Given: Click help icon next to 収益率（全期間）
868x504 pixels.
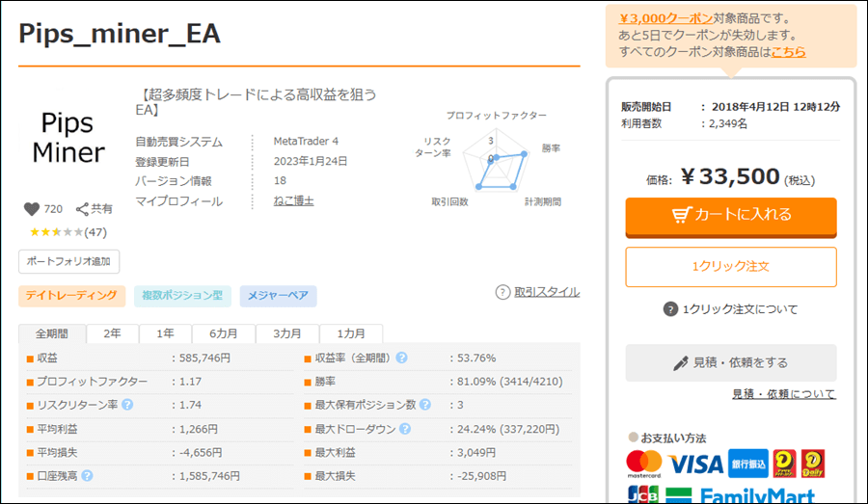Looking at the screenshot, I should 401,358.
